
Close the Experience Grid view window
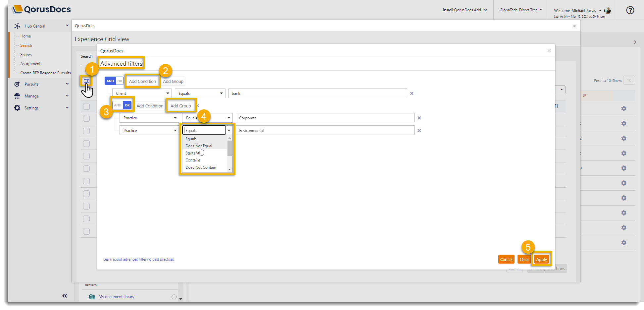574,26
